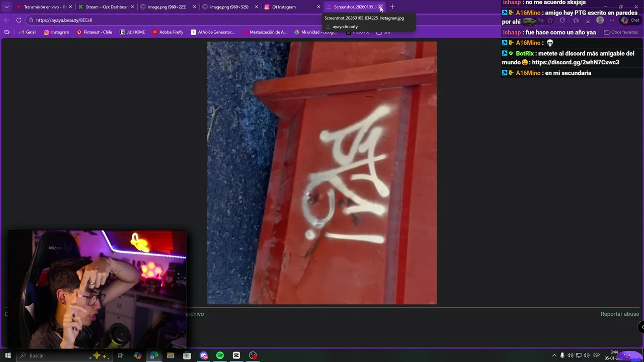
Task: Open the image.png (960×225) tab
Action: pos(167,7)
